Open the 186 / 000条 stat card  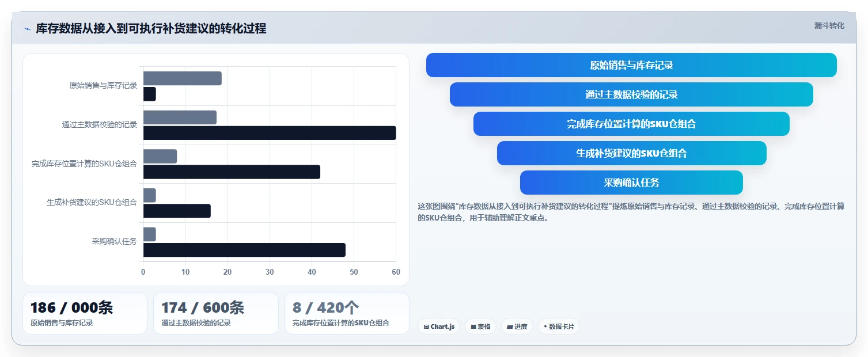coord(85,313)
